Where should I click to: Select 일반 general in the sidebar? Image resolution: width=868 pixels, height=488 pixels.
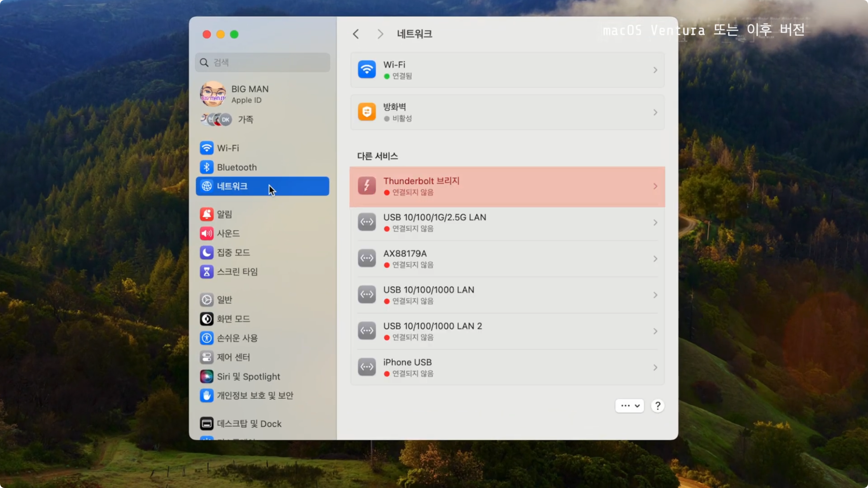point(224,299)
